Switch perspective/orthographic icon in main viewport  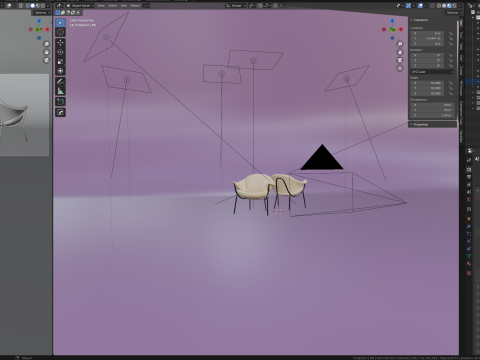(400, 68)
